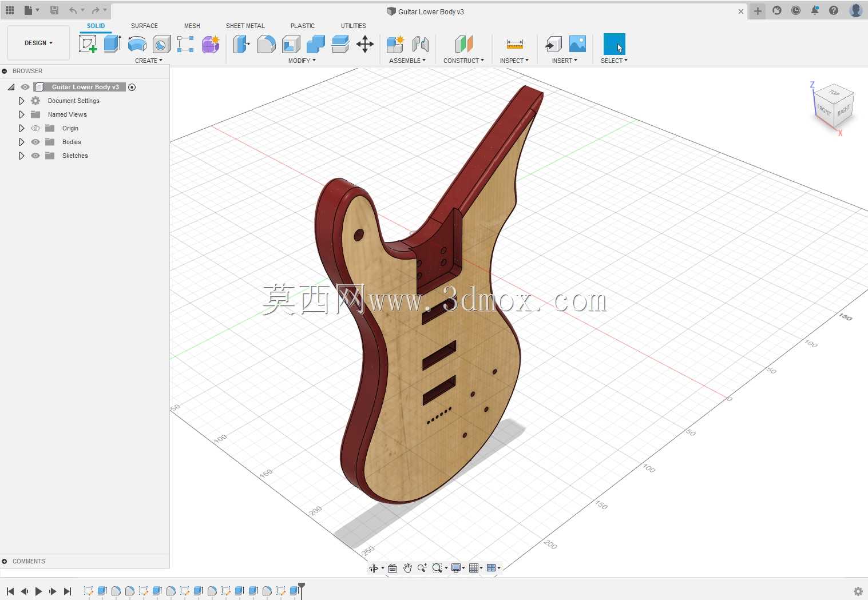Click the Look At tool

pyautogui.click(x=393, y=568)
